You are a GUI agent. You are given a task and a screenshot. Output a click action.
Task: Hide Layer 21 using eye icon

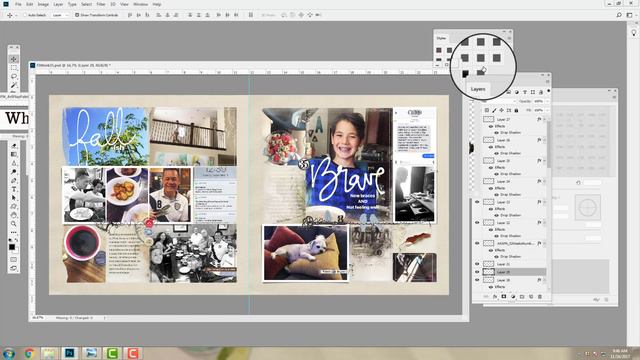[477, 264]
